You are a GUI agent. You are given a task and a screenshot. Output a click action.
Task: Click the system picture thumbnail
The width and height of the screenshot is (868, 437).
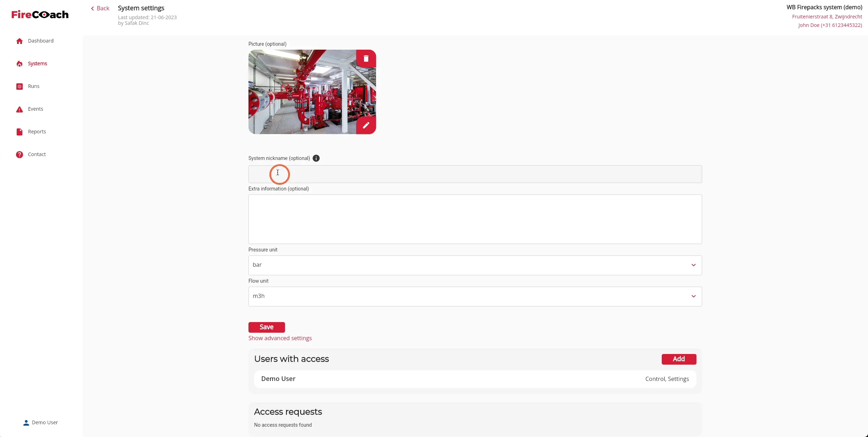[312, 92]
